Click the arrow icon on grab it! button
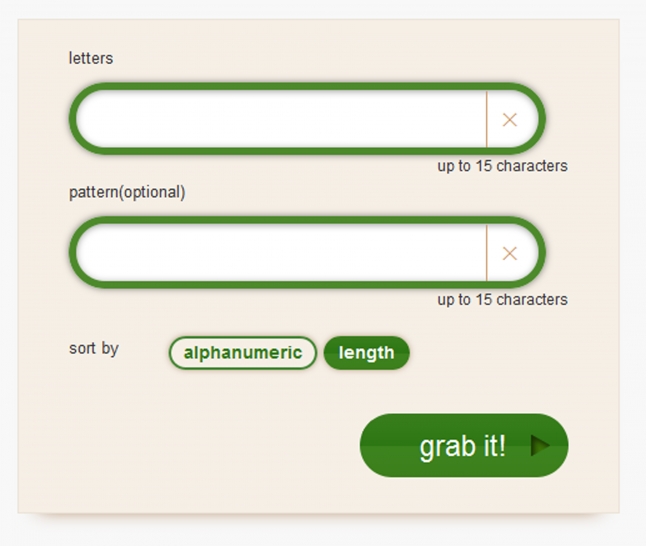The height and width of the screenshot is (546, 646). (x=540, y=446)
